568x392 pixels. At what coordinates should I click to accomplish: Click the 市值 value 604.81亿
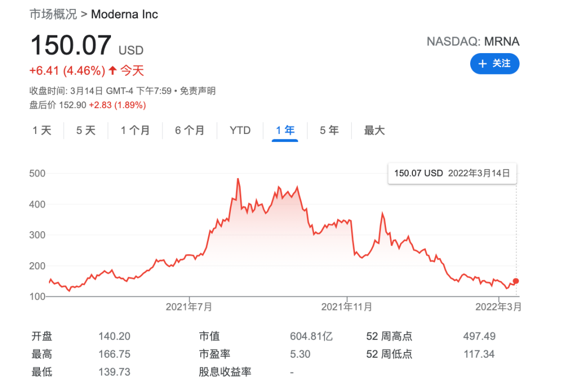[311, 336]
